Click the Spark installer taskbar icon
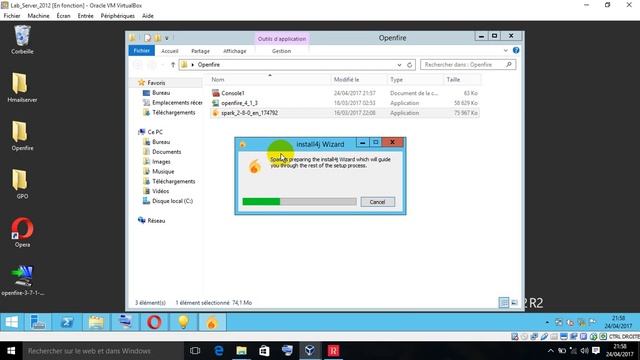This screenshot has height=360, width=640. pyautogui.click(x=212, y=322)
